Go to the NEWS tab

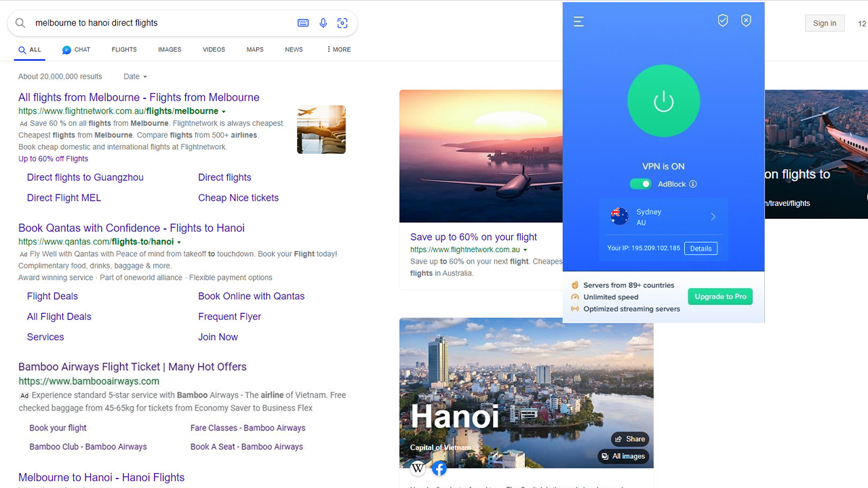(x=294, y=49)
